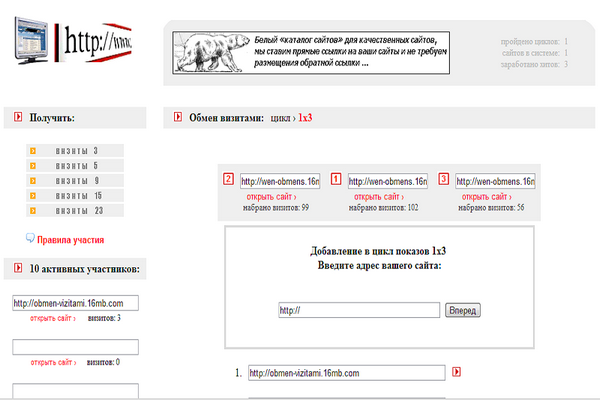The width and height of the screenshot is (600, 400).
Task: Click the URL field next to number 2
Action: click(x=280, y=181)
